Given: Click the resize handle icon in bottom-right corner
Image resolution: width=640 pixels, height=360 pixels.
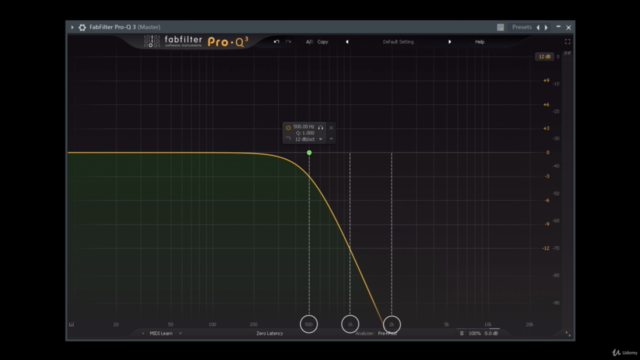Looking at the screenshot, I should [x=568, y=334].
